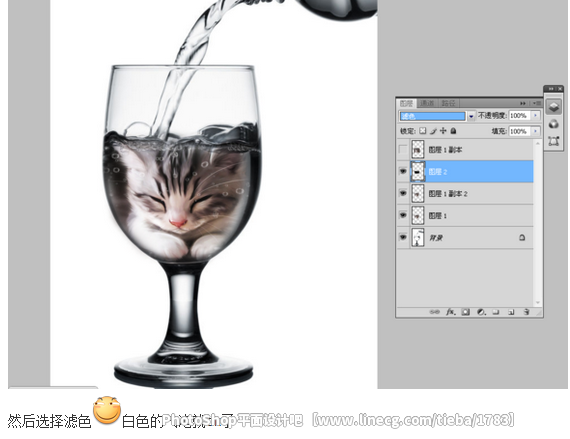Collapse the dock using double-arrow icon
The height and width of the screenshot is (439, 570).
click(551, 88)
